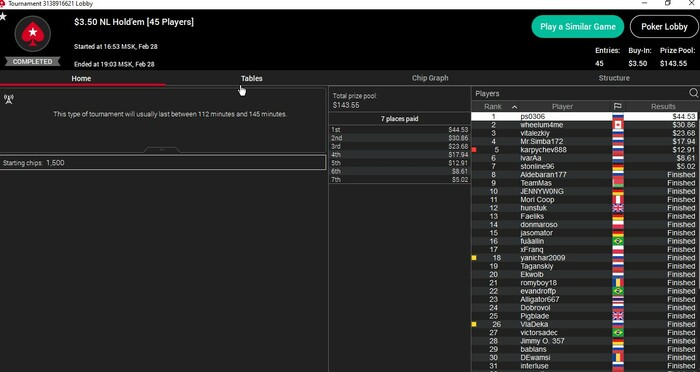Click the hunstuk United Kingdom flag
700x372 pixels.
pyautogui.click(x=618, y=208)
